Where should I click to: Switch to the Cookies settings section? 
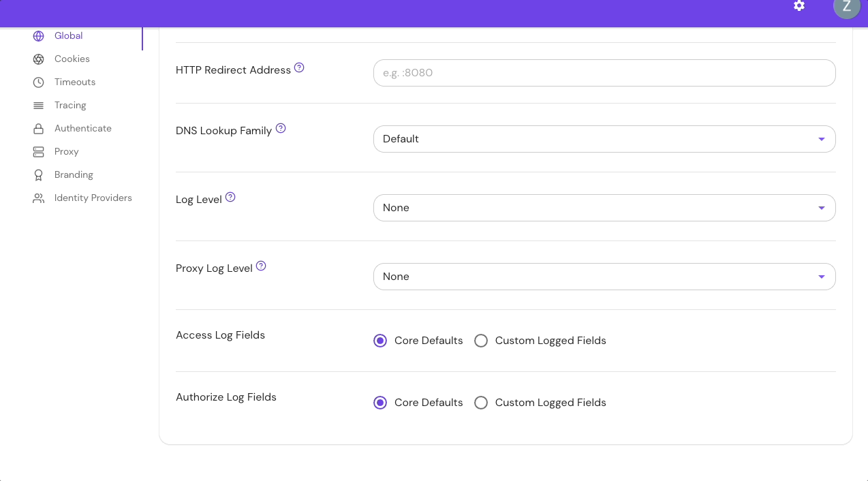(72, 59)
